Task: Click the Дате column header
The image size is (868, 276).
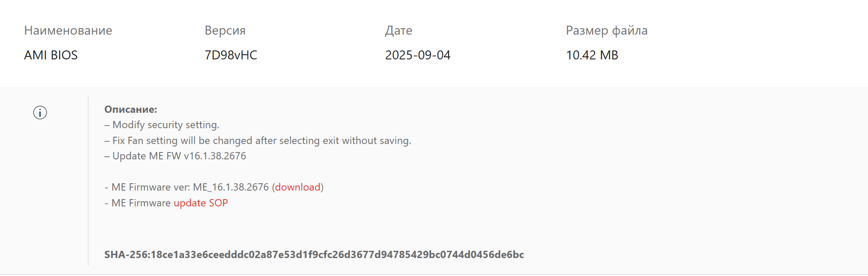Action: (399, 30)
